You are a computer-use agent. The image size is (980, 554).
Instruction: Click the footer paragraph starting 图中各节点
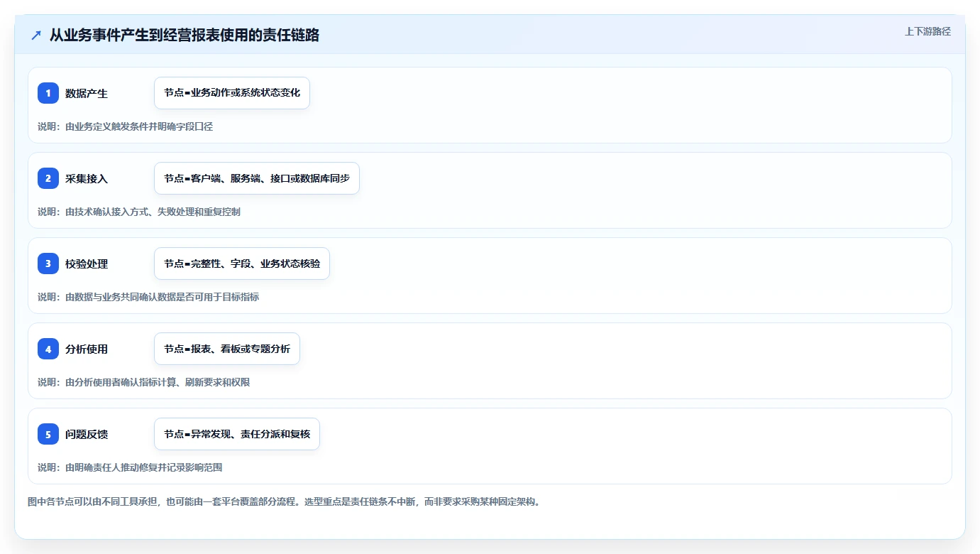point(287,501)
